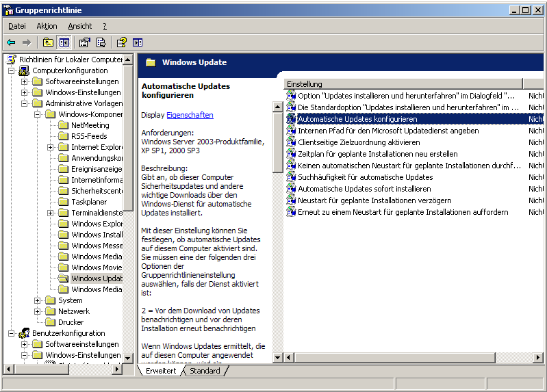547x392 pixels.
Task: Collapse the Benutzerkonfiguration node
Action: coord(11,333)
